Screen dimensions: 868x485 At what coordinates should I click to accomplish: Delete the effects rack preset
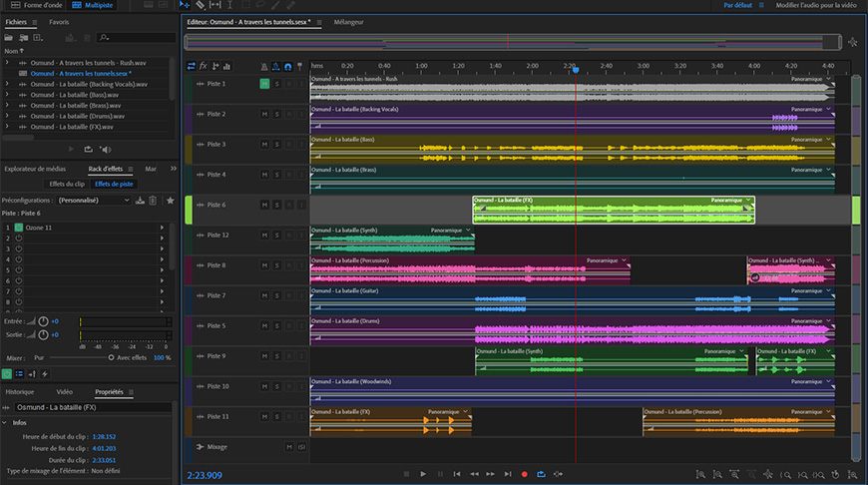(x=153, y=201)
